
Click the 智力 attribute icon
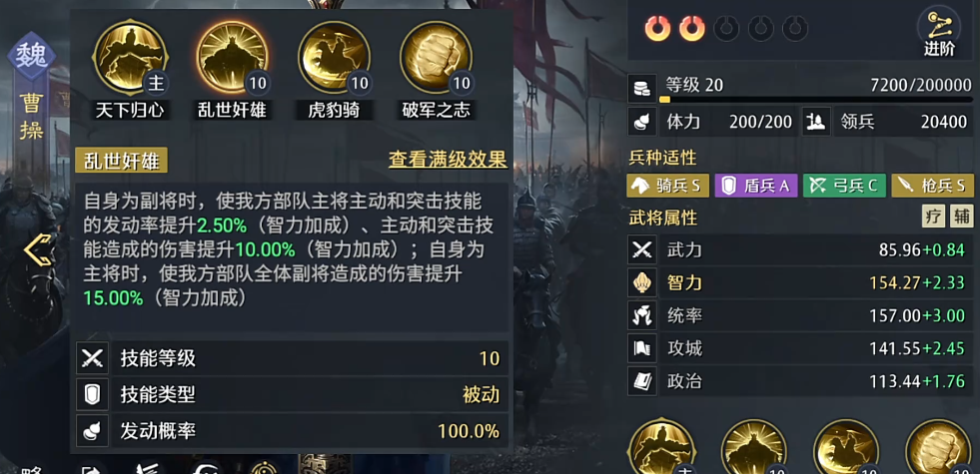[642, 283]
